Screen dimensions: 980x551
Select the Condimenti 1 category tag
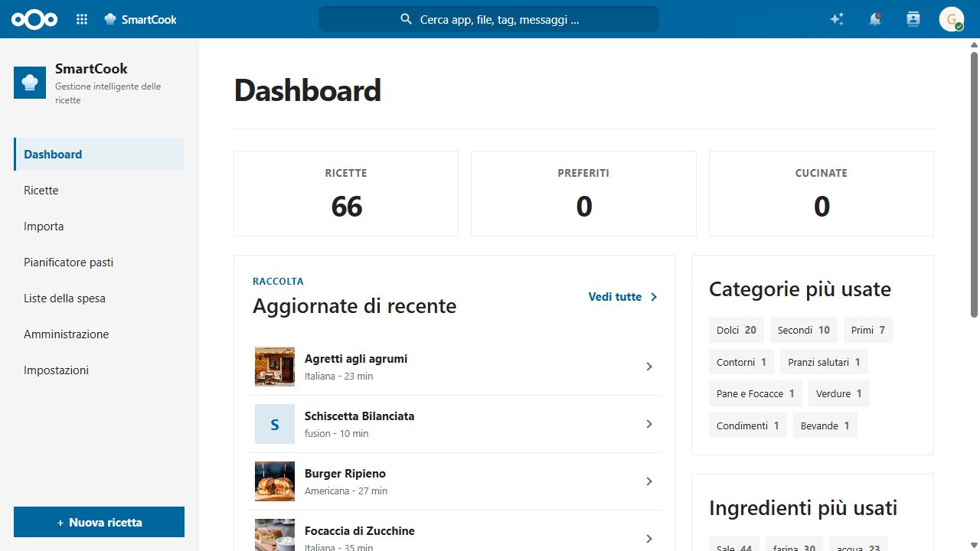click(x=748, y=425)
